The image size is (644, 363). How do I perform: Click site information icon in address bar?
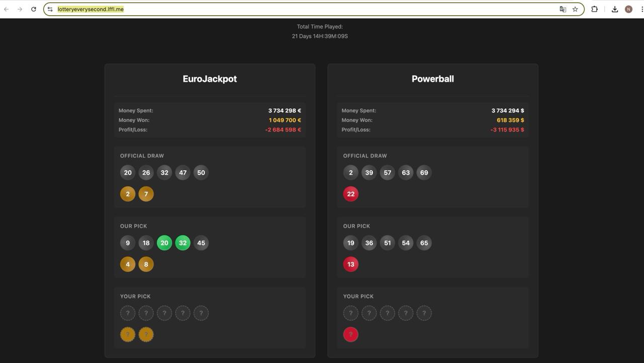tap(50, 9)
